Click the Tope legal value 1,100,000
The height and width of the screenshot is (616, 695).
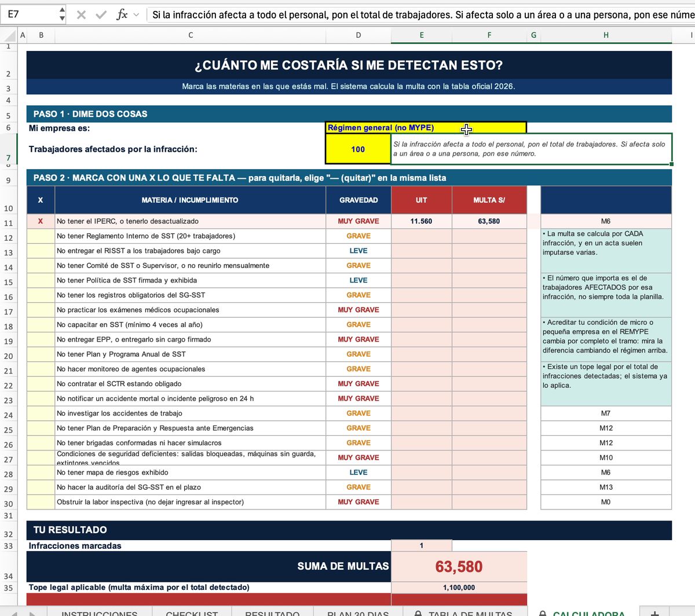[x=459, y=588]
